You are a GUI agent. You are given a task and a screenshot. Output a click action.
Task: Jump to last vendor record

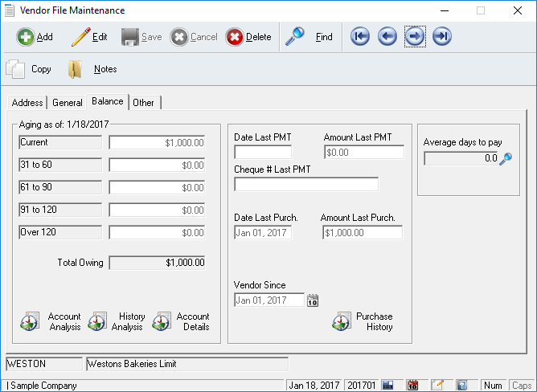441,37
